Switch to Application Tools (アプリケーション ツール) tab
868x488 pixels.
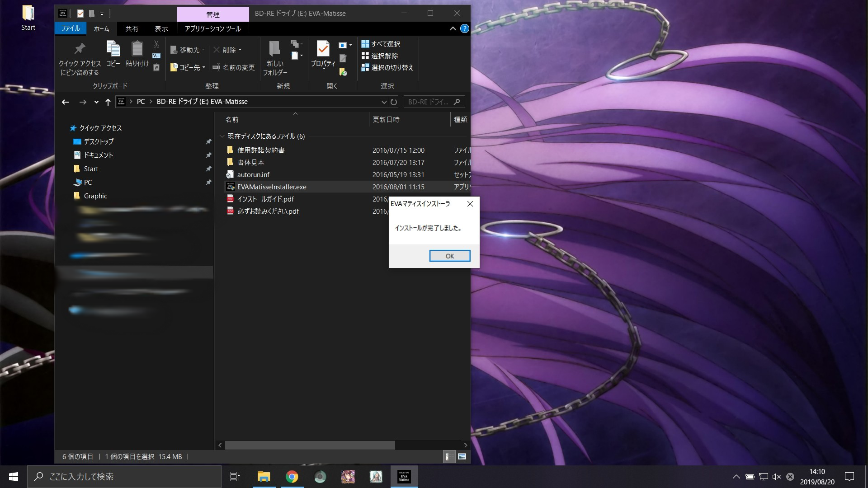click(212, 28)
